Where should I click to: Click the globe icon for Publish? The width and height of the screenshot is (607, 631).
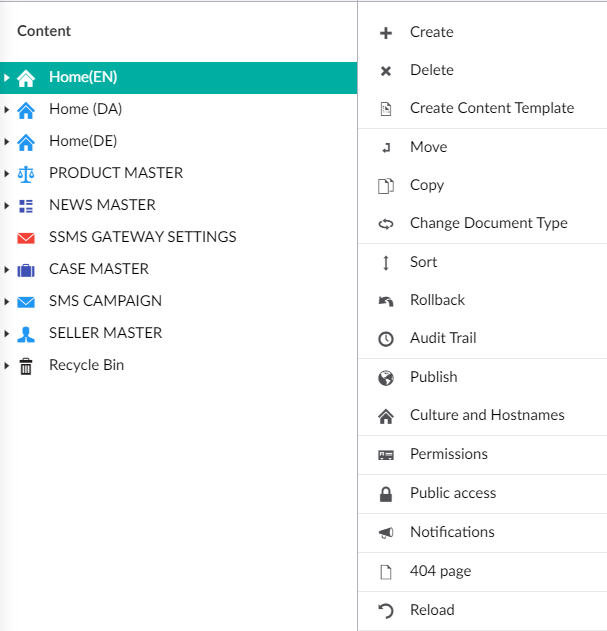pyautogui.click(x=386, y=378)
